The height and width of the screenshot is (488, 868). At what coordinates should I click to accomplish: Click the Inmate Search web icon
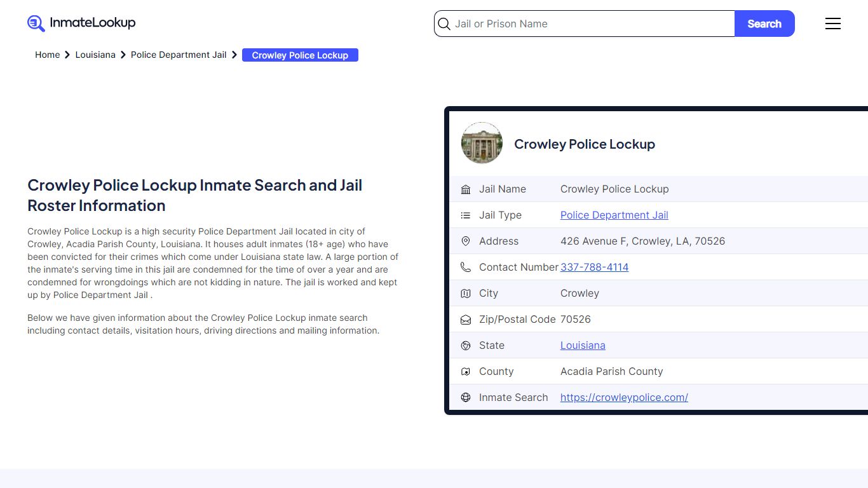click(x=466, y=398)
